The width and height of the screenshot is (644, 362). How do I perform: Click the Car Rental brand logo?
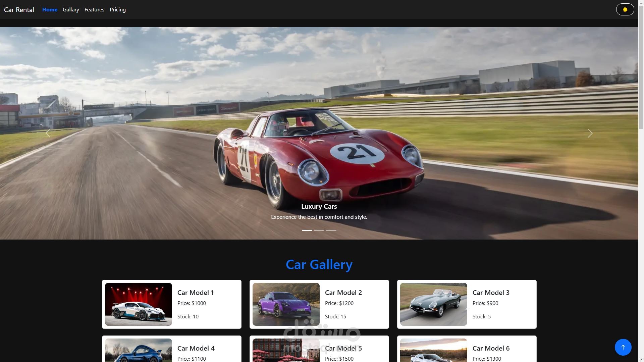[19, 10]
